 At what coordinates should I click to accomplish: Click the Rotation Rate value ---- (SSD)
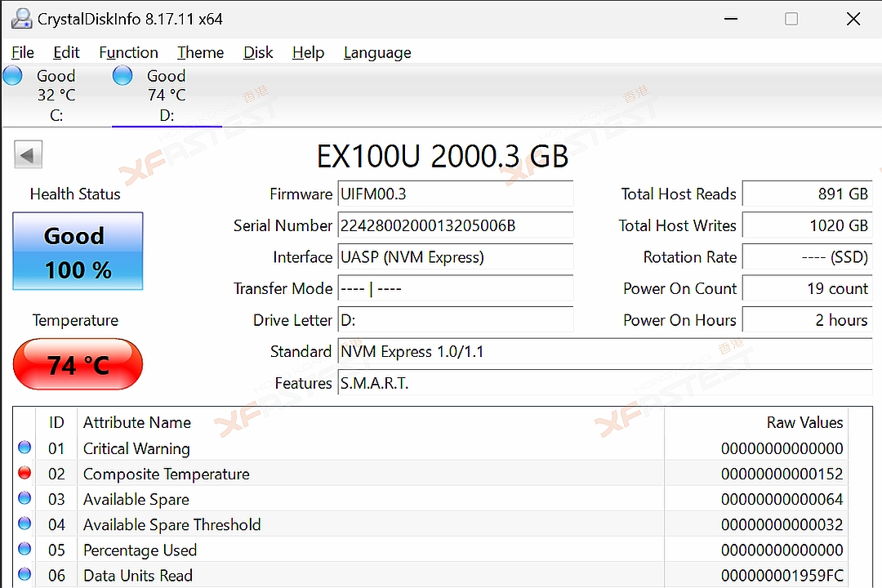tap(807, 257)
